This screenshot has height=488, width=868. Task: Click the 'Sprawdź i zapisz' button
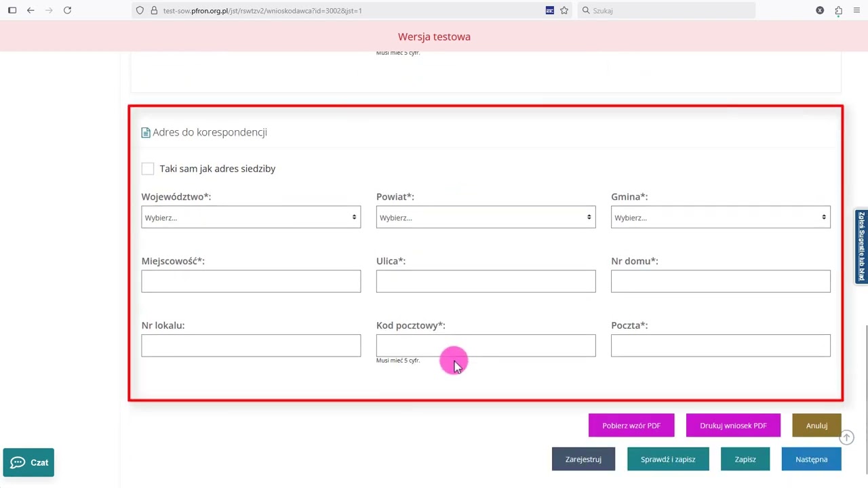point(668,460)
